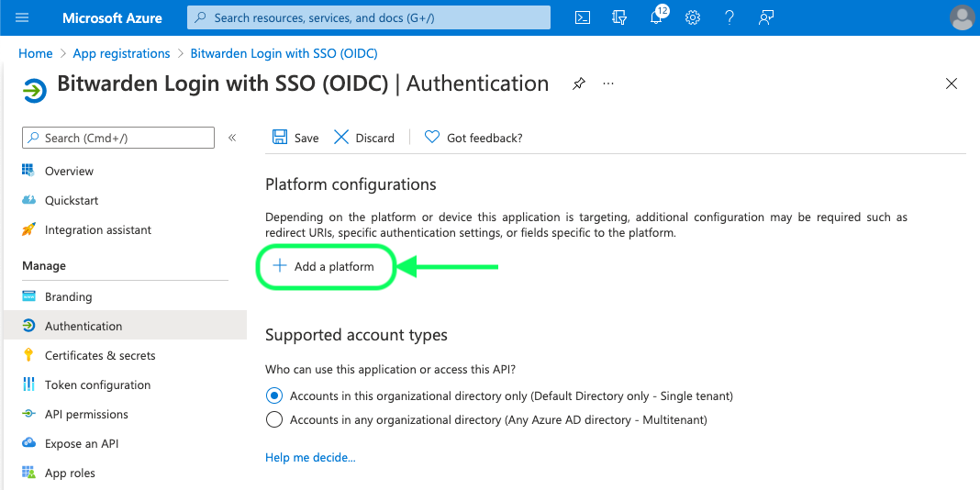Click the Integration assistant rocket icon
The image size is (980, 490).
28,229
